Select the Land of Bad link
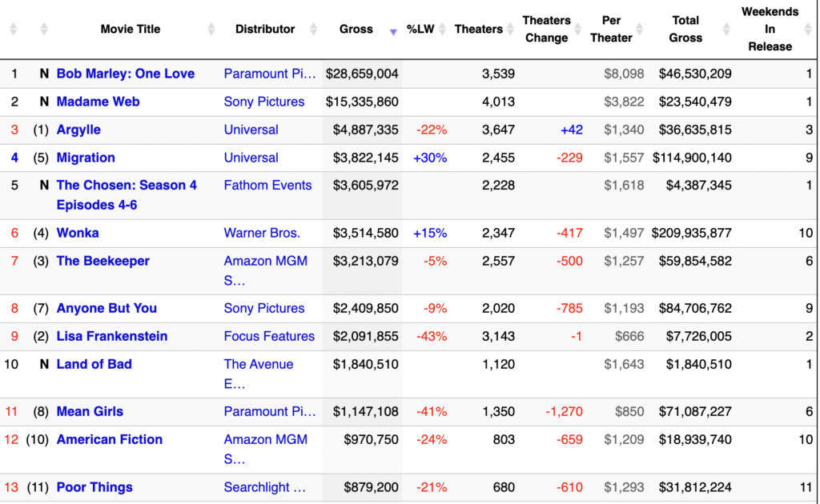The height and width of the screenshot is (504, 820). pyautogui.click(x=94, y=365)
